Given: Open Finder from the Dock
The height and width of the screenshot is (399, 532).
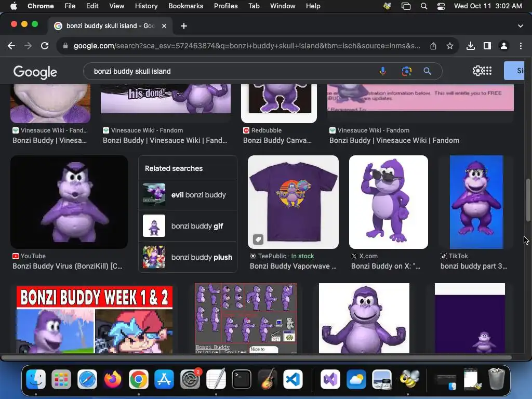Looking at the screenshot, I should pos(36,379).
